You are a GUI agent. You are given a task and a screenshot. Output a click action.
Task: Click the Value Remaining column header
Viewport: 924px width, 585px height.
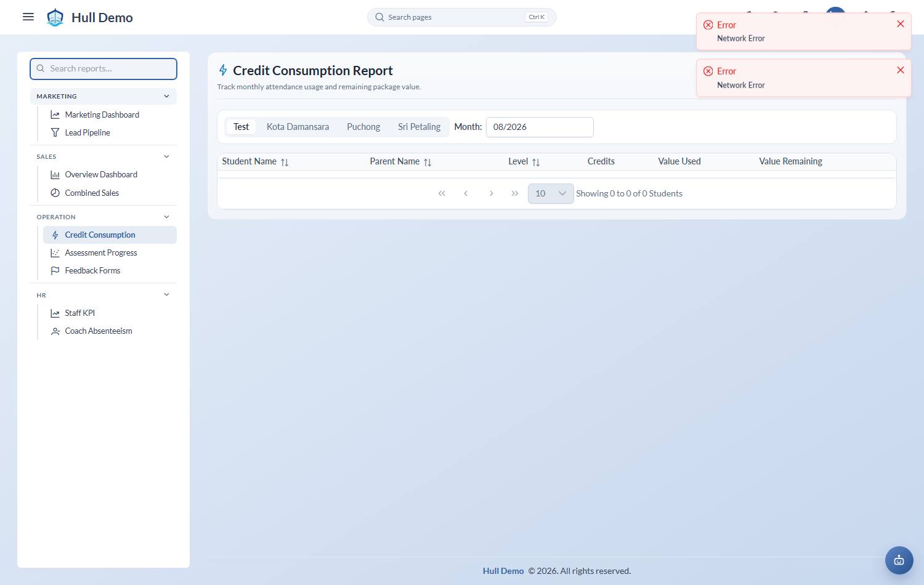(790, 161)
